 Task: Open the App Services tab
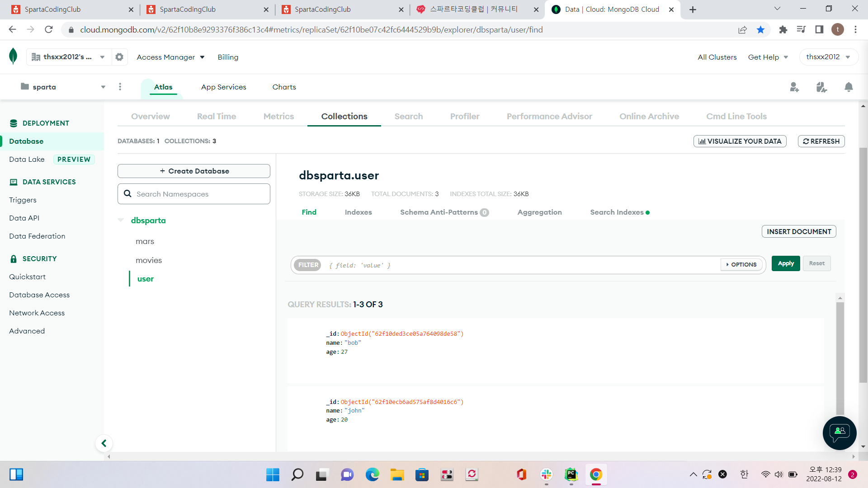point(223,87)
